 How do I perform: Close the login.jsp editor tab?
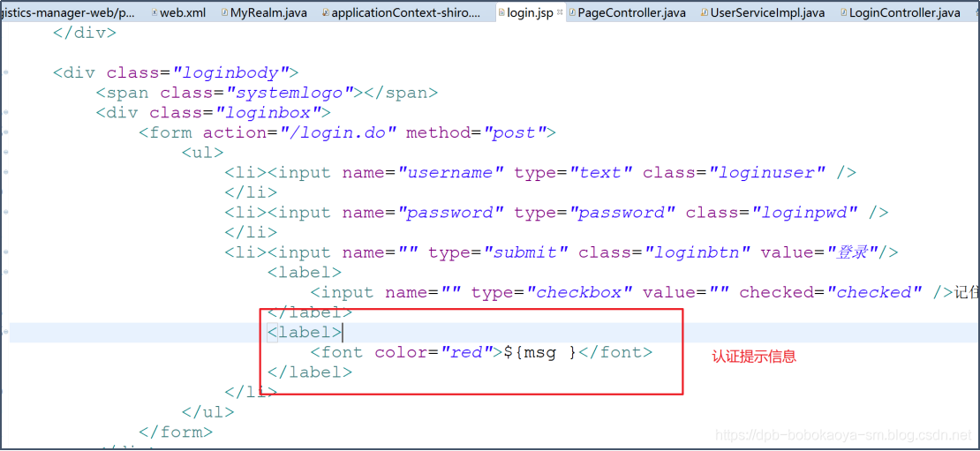pyautogui.click(x=560, y=11)
